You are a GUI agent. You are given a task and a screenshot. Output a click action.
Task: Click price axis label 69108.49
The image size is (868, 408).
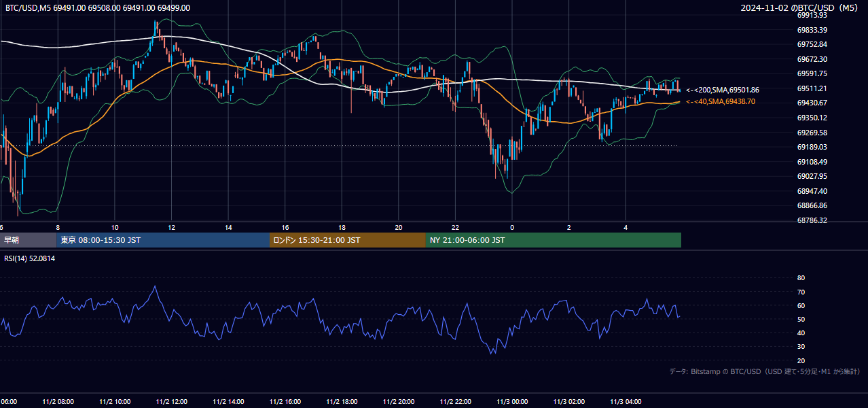click(x=812, y=162)
